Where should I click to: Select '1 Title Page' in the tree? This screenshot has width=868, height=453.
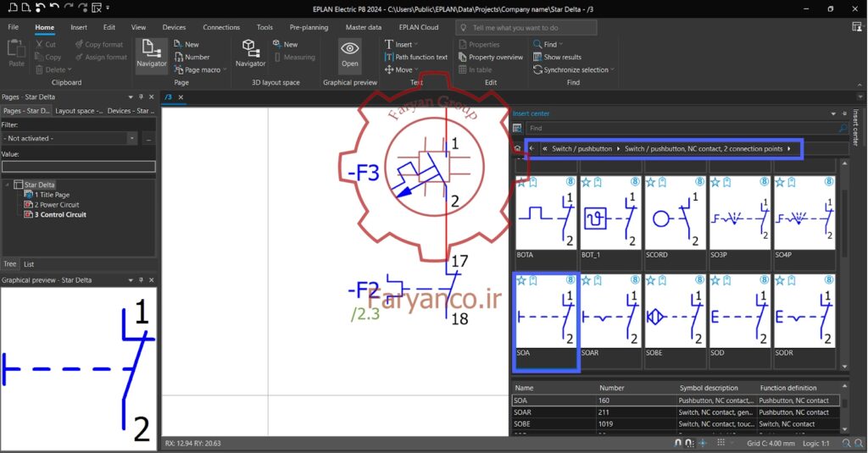tap(52, 195)
